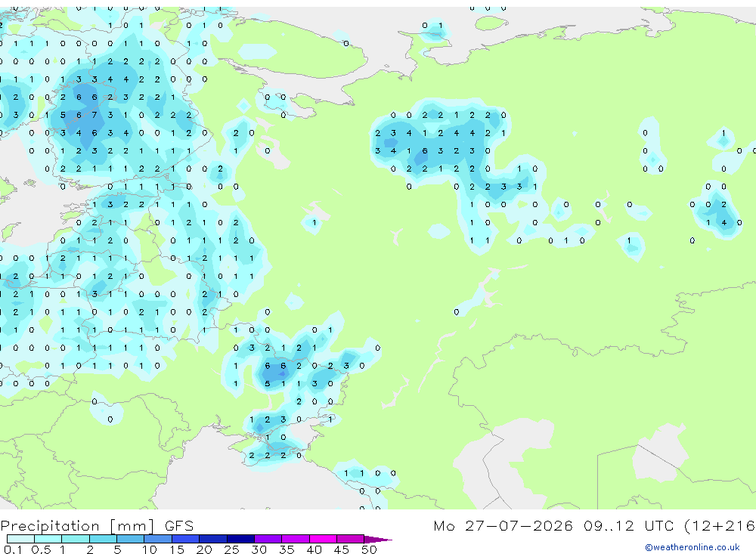Click the legend label '10'
Viewport: 756px width, 554px height.
[150, 549]
